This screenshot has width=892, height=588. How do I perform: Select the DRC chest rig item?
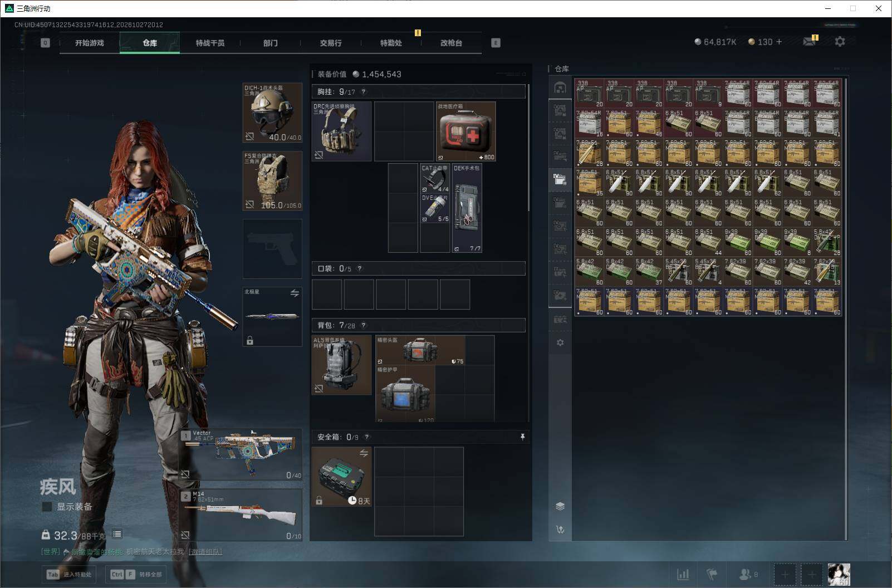(341, 131)
